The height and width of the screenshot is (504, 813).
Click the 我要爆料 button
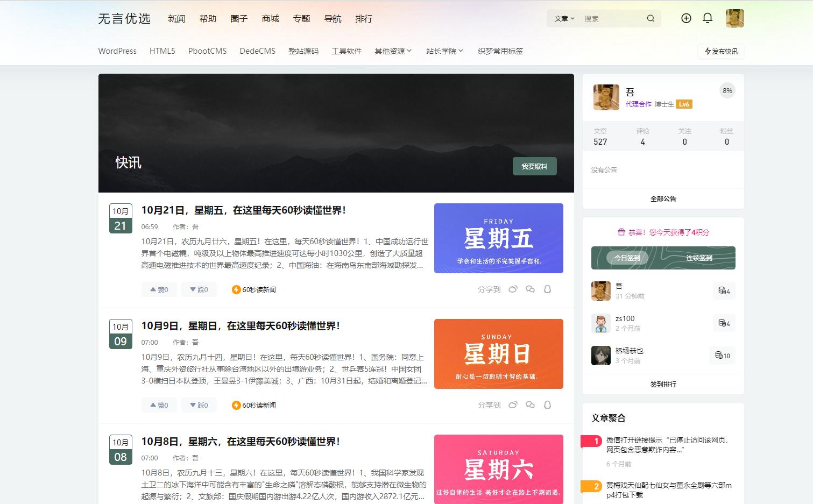[534, 167]
